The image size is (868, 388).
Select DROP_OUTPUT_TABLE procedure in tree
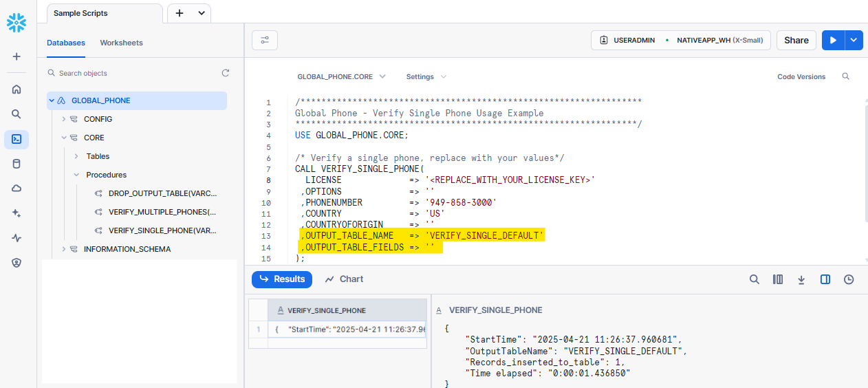click(x=162, y=193)
